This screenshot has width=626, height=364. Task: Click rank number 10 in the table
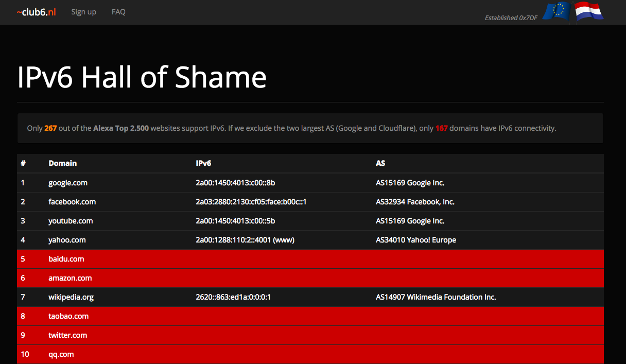(25, 354)
